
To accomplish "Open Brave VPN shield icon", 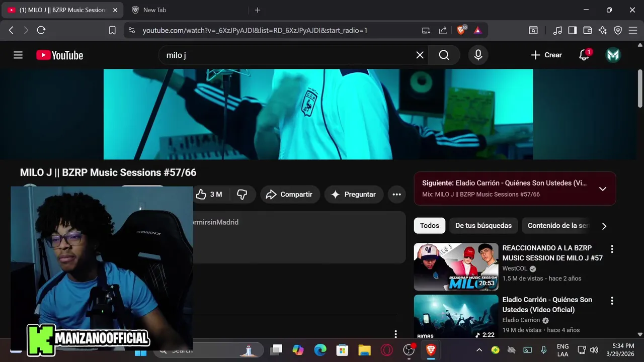I will (x=618, y=30).
